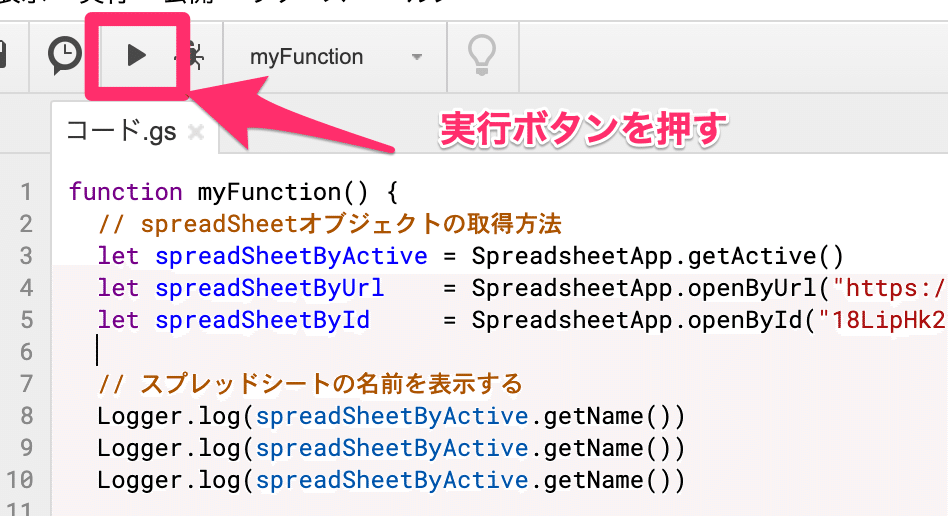The height and width of the screenshot is (516, 948).
Task: Show the lightbulb hints icon
Action: click(x=482, y=56)
